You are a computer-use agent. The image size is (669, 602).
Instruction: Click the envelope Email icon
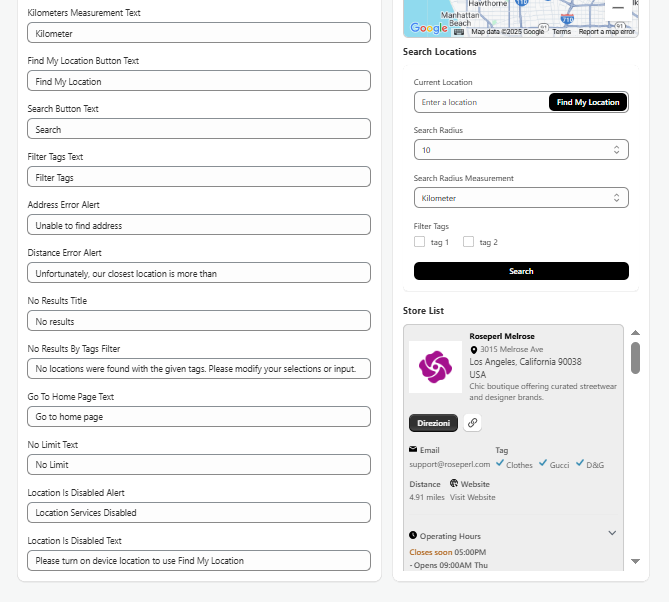pyautogui.click(x=414, y=450)
